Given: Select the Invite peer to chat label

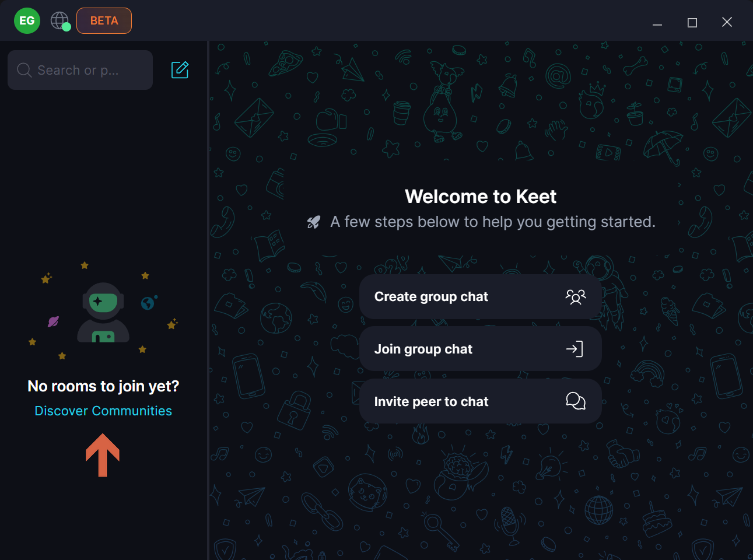Looking at the screenshot, I should 431,402.
